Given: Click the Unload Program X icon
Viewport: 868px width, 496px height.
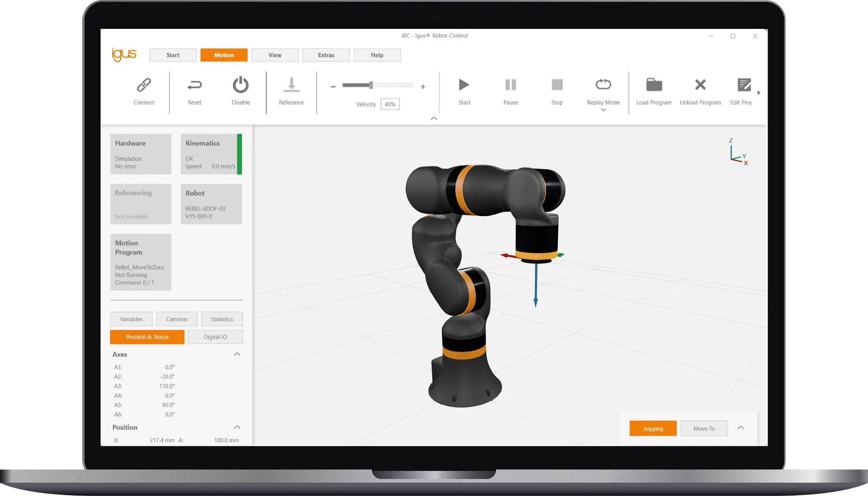Looking at the screenshot, I should (700, 85).
